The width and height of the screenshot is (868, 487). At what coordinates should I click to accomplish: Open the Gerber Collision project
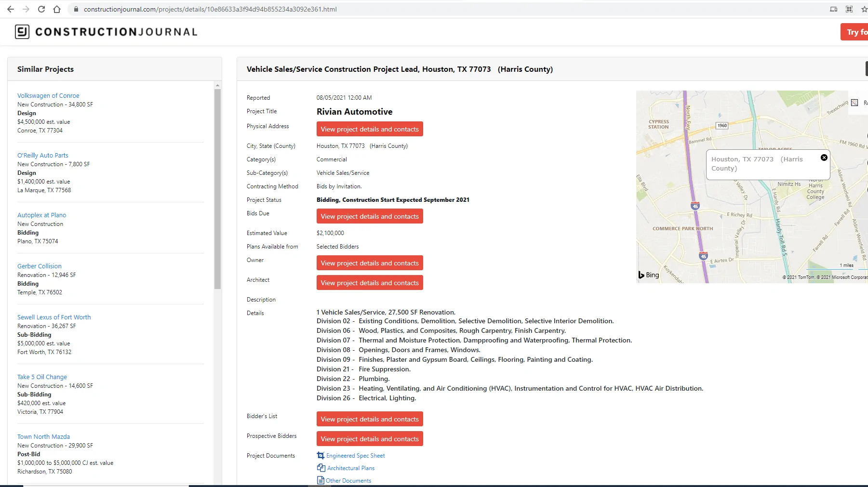[40, 266]
